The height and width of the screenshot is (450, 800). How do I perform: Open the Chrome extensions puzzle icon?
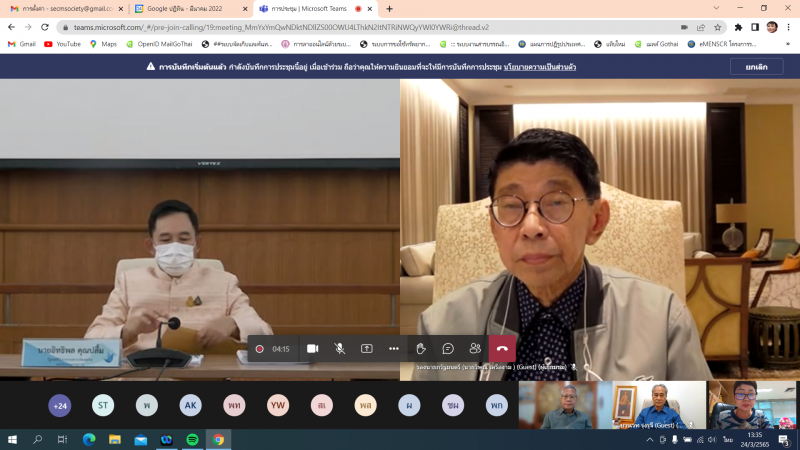click(x=738, y=27)
